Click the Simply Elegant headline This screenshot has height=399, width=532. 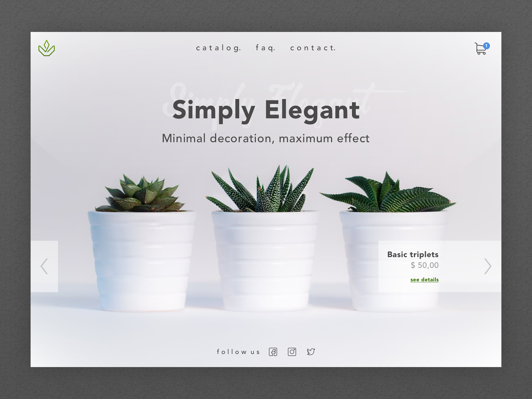266,110
